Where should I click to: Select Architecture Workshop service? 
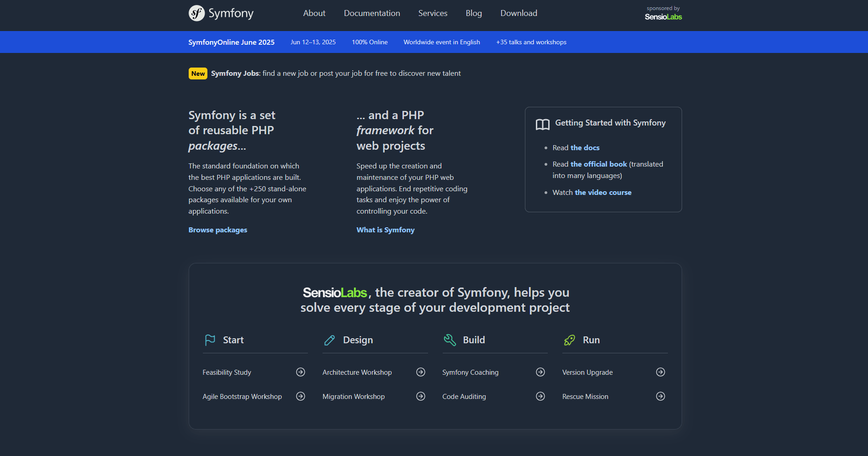click(357, 372)
